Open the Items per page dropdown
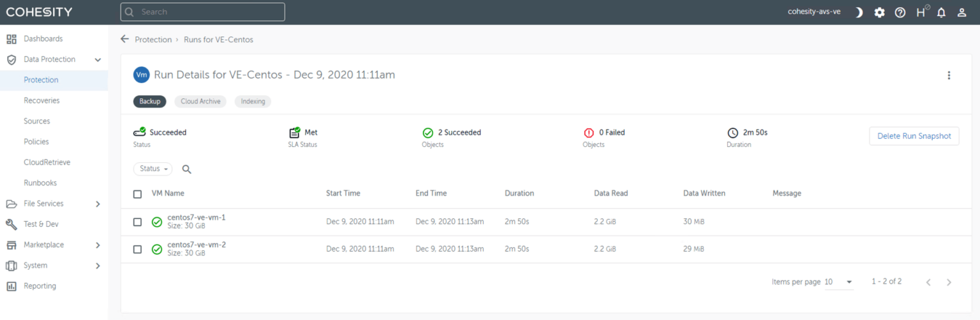980x320 pixels. tap(839, 282)
